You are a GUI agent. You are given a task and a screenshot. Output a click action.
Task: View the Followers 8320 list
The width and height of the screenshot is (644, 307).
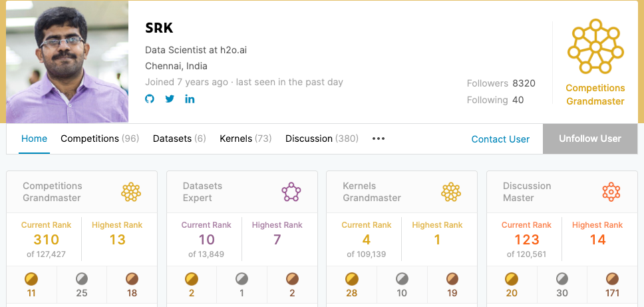(501, 83)
